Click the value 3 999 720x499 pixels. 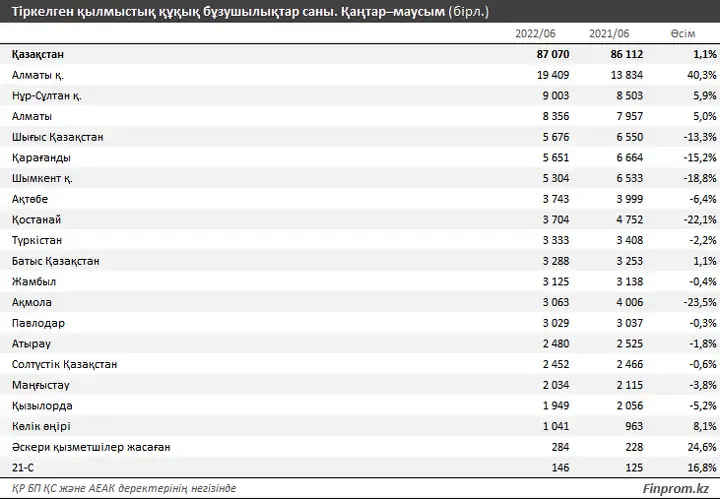pyautogui.click(x=630, y=199)
